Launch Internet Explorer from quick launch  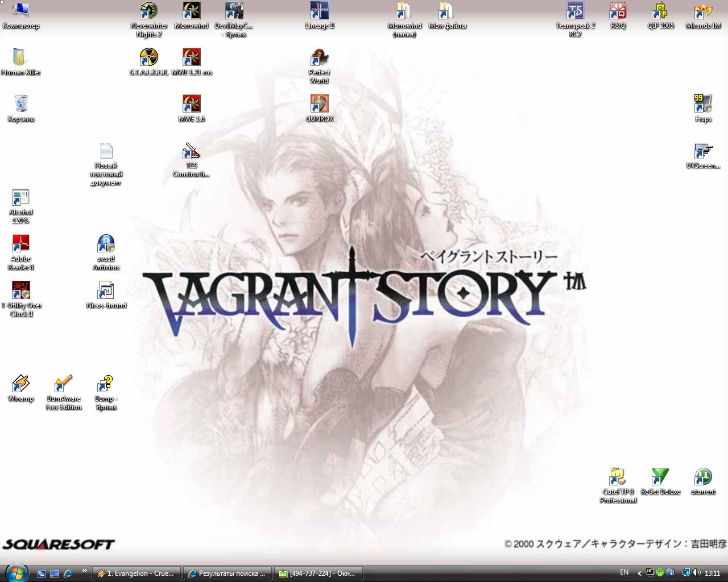[68, 573]
